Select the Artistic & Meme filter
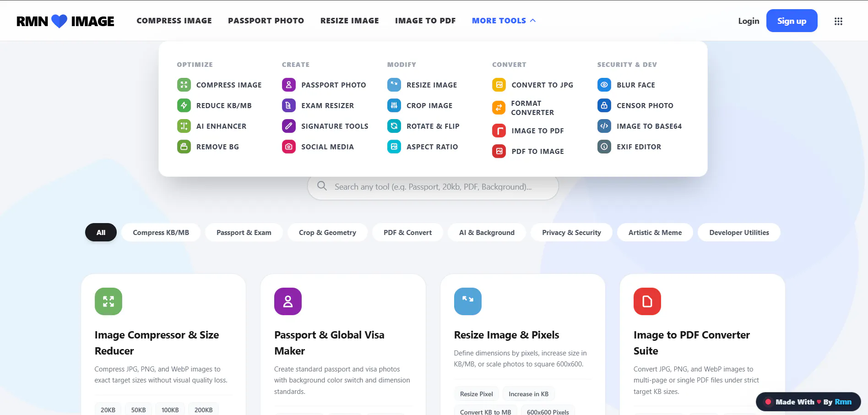Image resolution: width=868 pixels, height=415 pixels. (655, 232)
